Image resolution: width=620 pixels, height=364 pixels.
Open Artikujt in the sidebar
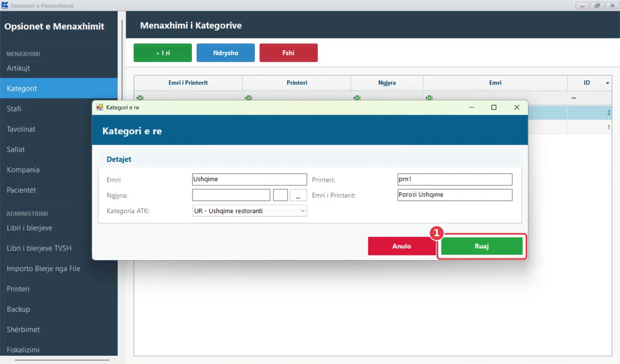tap(59, 68)
